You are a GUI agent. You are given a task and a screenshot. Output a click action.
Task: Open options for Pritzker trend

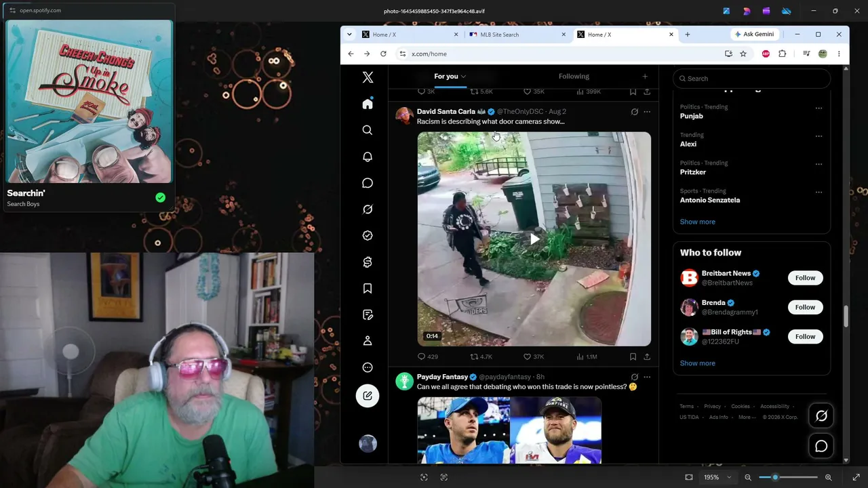pyautogui.click(x=818, y=164)
